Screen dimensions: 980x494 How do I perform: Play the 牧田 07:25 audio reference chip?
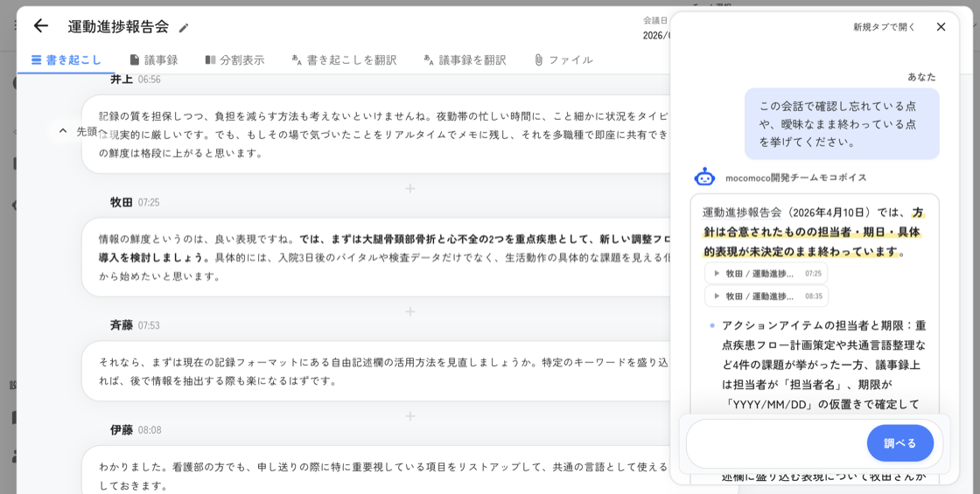point(766,274)
